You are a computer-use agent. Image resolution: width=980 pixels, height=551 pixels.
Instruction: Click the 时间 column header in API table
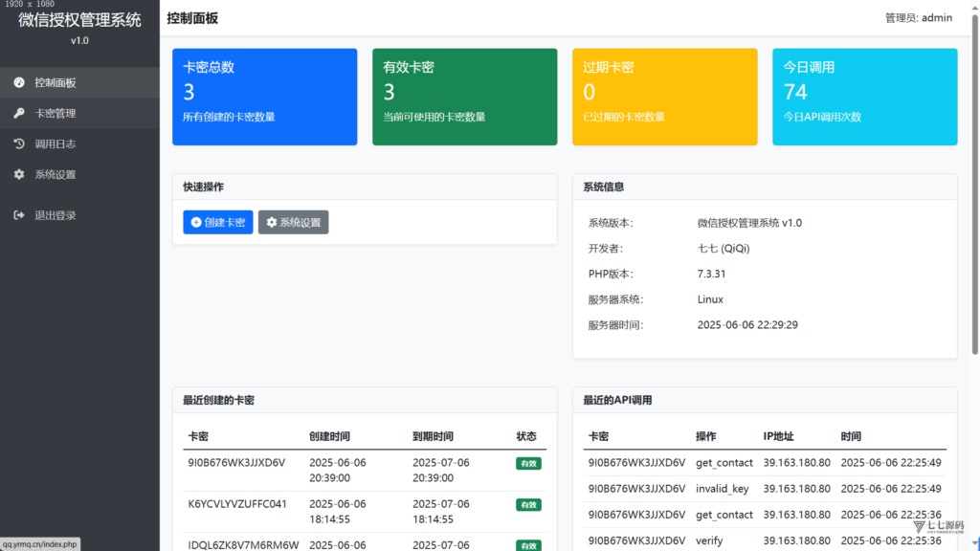click(x=851, y=436)
